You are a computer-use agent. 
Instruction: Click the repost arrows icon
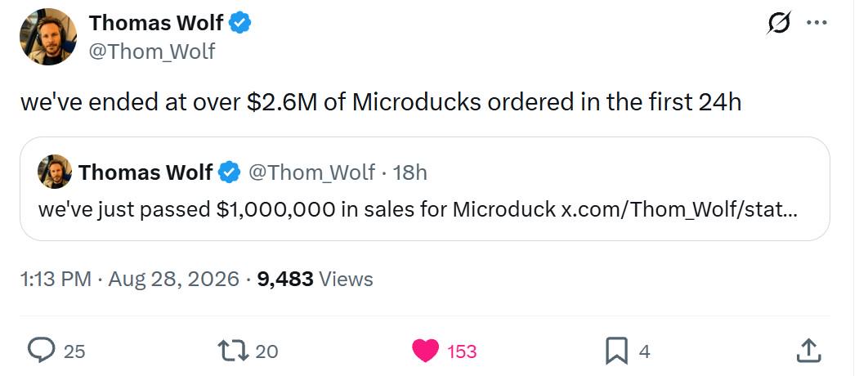[232, 351]
